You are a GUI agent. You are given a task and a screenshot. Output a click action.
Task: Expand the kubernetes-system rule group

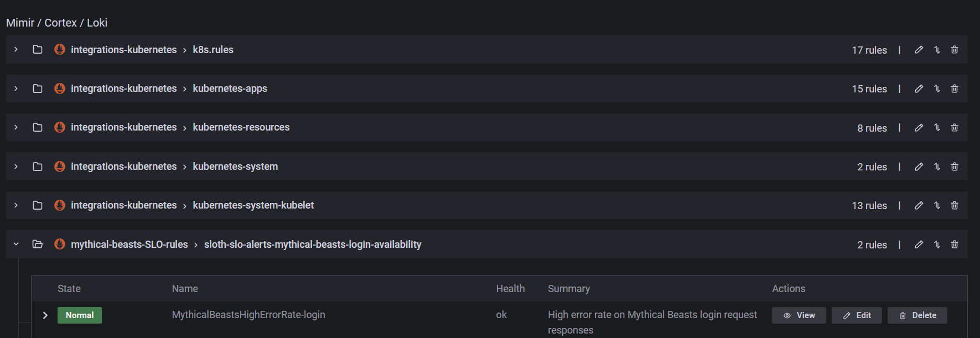16,167
